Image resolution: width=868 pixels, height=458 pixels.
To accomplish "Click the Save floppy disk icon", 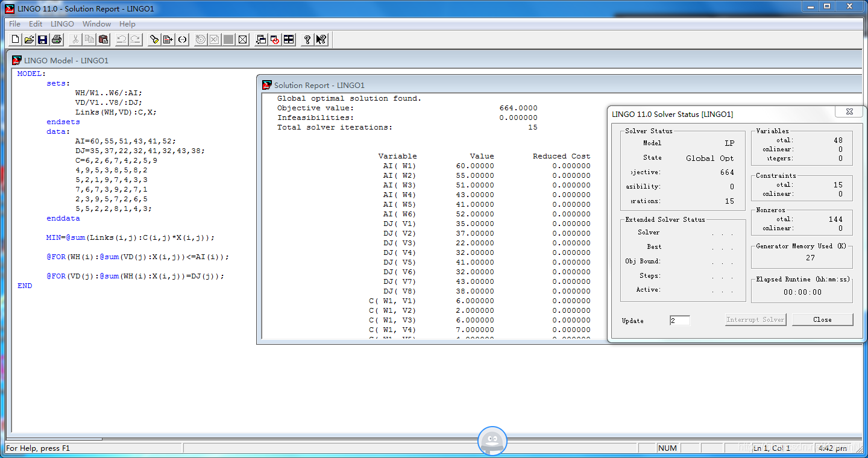I will pyautogui.click(x=43, y=39).
